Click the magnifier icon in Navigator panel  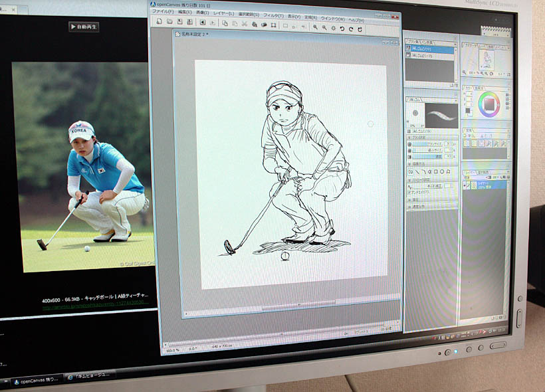(464, 72)
